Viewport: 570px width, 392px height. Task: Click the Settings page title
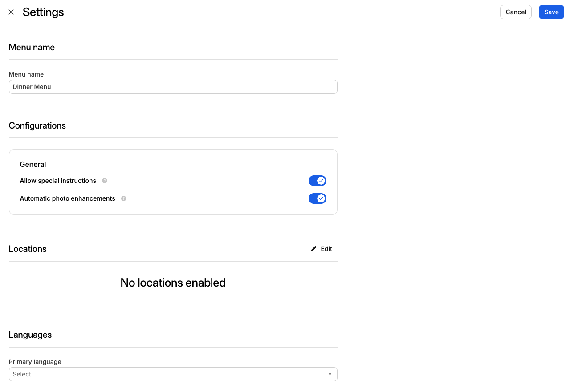point(43,12)
